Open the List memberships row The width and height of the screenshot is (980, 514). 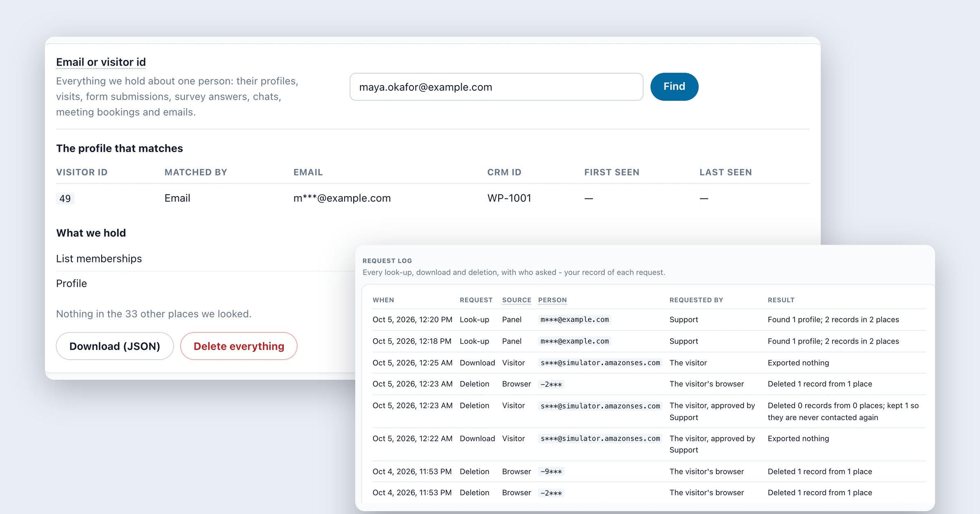pyautogui.click(x=206, y=259)
